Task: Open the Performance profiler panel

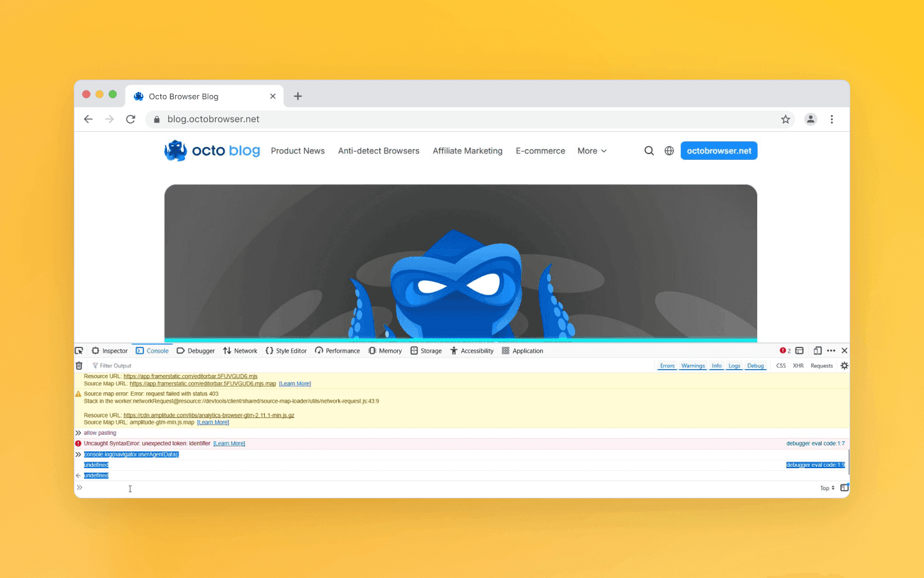Action: [338, 351]
